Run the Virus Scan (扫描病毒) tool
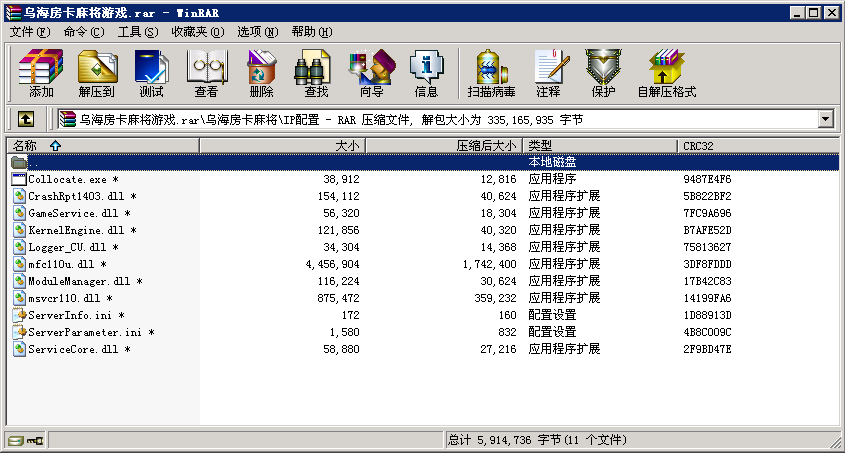845x453 pixels. point(491,73)
